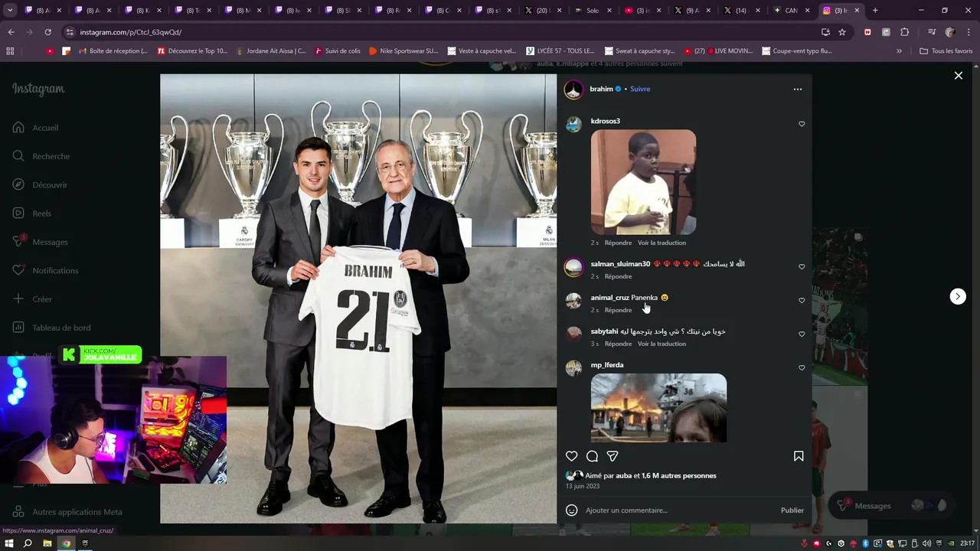Open animal_cruz username
The image size is (980, 551).
pyautogui.click(x=609, y=298)
